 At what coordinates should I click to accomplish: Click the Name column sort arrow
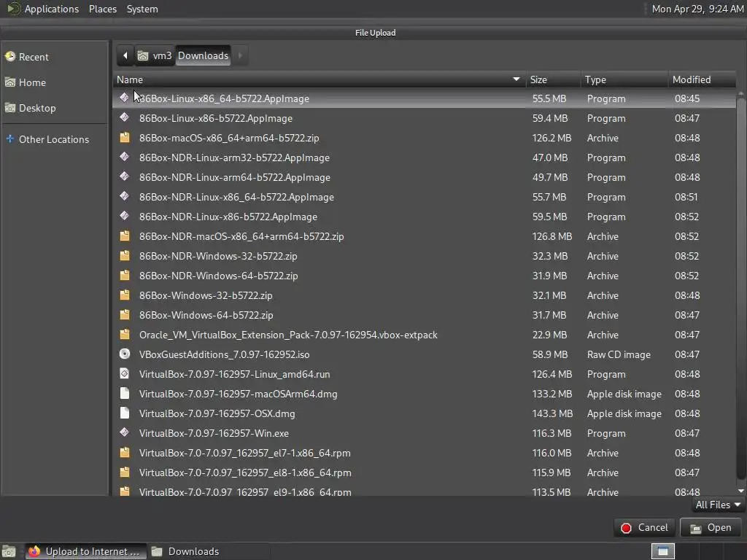pyautogui.click(x=516, y=79)
